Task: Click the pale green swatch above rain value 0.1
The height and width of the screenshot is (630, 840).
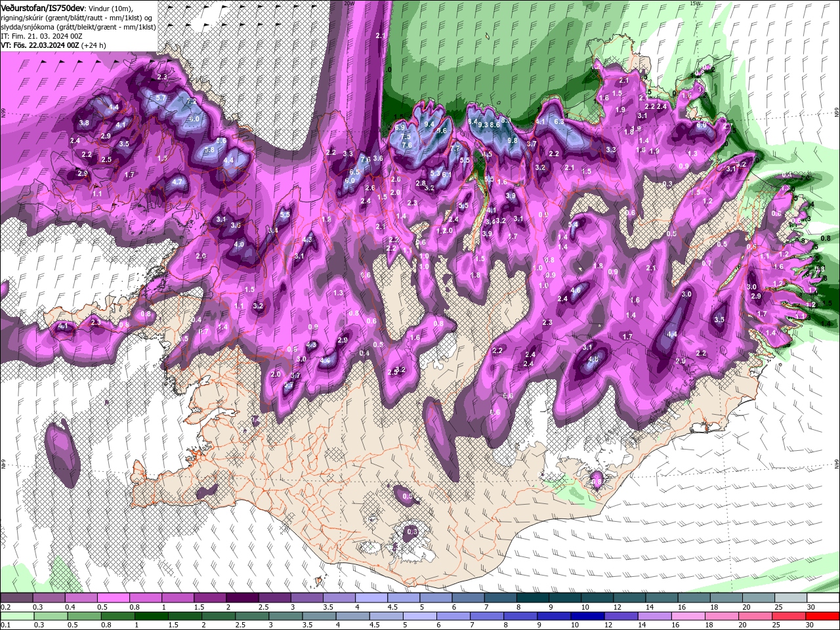Action: pyautogui.click(x=16, y=616)
